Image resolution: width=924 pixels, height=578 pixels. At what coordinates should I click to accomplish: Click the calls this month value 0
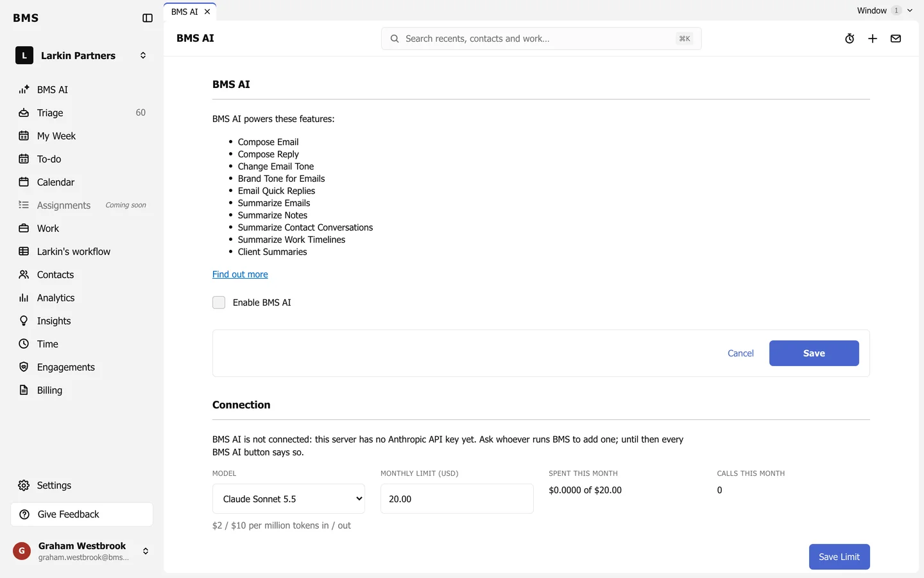719,490
